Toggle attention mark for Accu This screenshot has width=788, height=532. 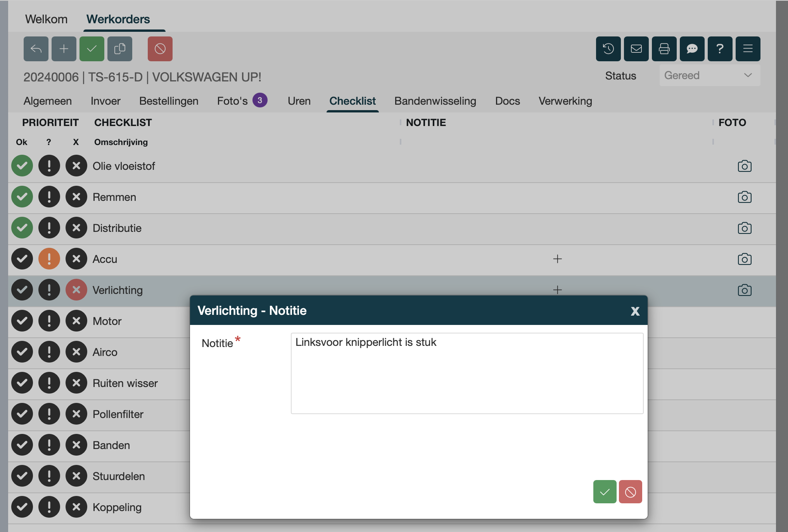click(x=49, y=259)
